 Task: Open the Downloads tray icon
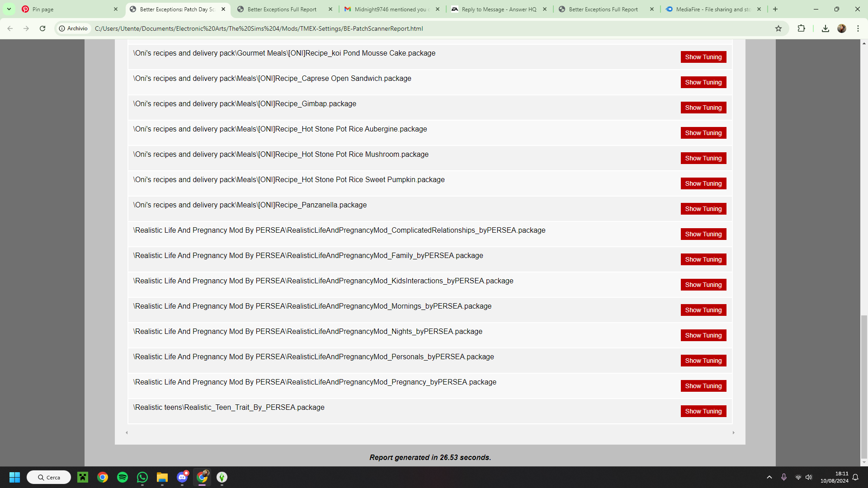coord(826,28)
